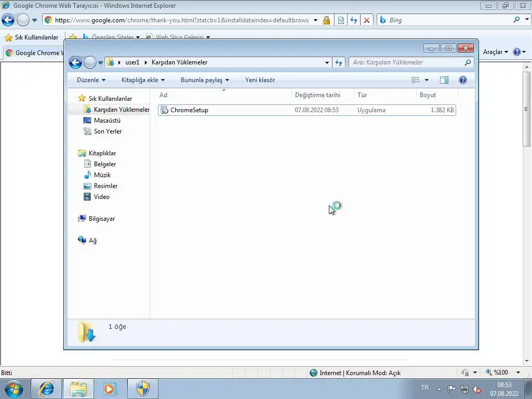532x399 pixels.
Task: Click IE refresh button
Action: tap(353, 20)
